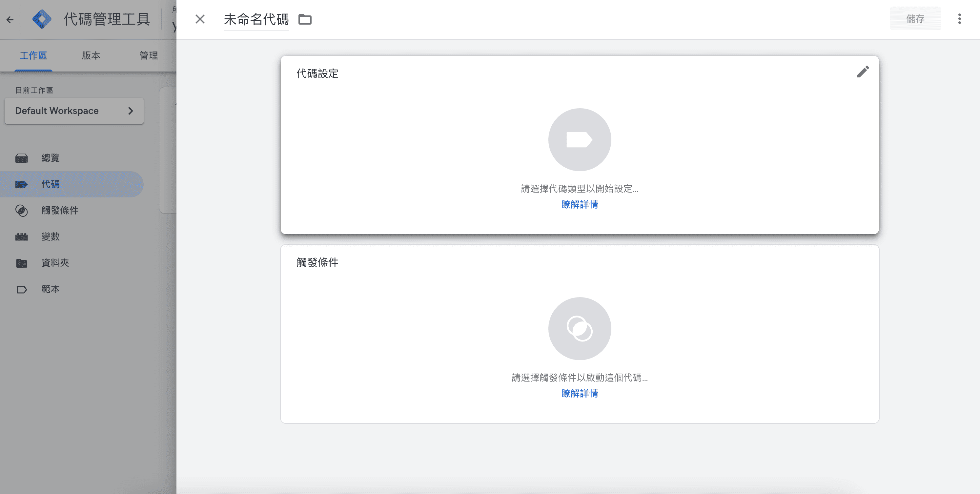Click the trigger overlapping-circles icon
The image size is (980, 494).
click(579, 328)
